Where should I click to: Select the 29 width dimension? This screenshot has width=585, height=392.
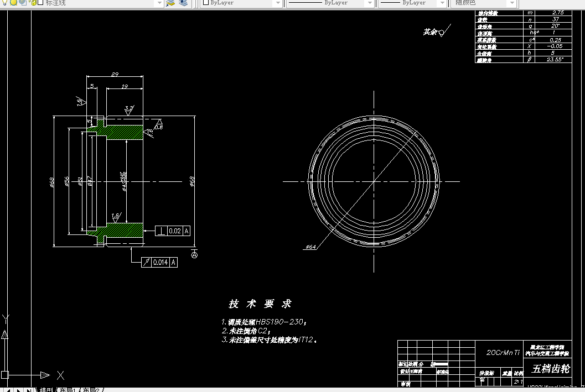pyautogui.click(x=115, y=74)
